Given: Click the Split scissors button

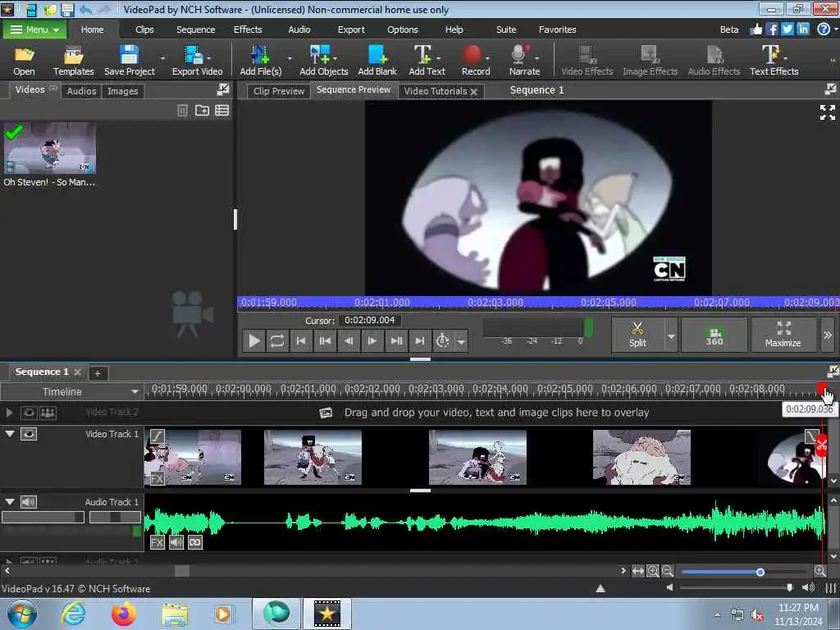Looking at the screenshot, I should click(x=637, y=335).
